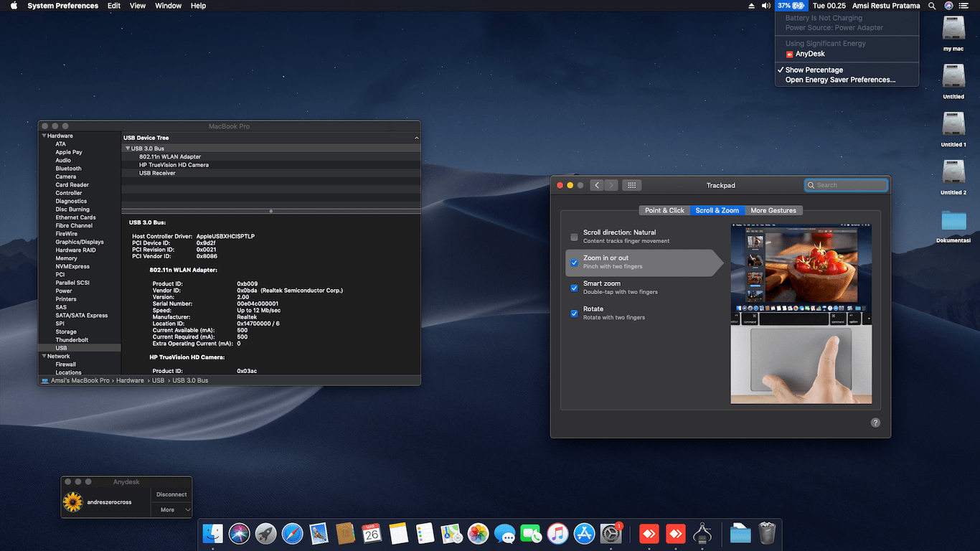Viewport: 980px width, 551px height.
Task: Uncheck the Smart zoom option
Action: point(574,288)
